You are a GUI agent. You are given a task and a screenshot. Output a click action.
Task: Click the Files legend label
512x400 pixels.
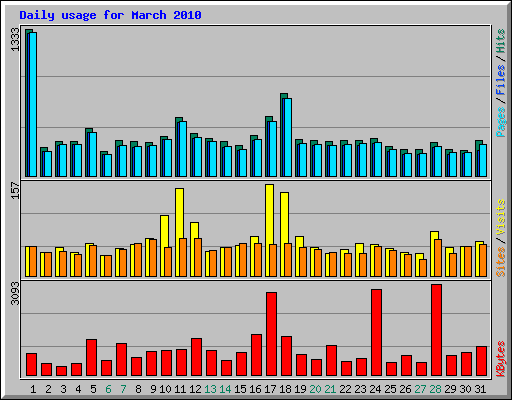point(501,80)
